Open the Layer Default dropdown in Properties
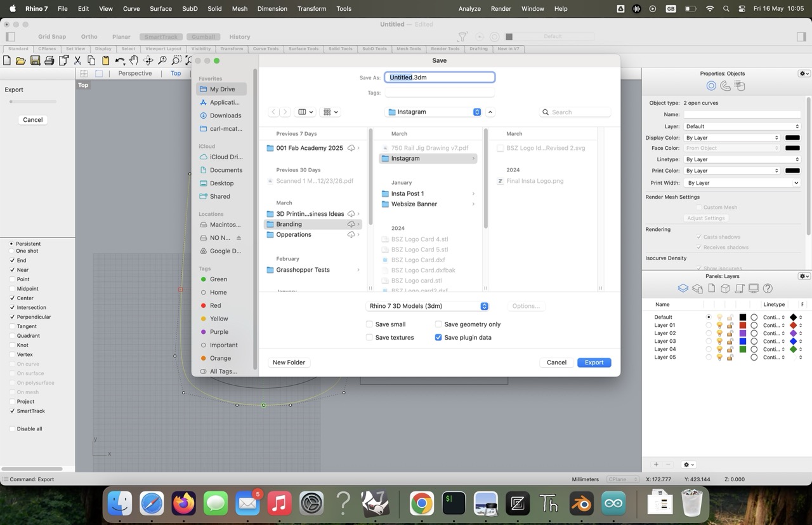The image size is (812, 525). [x=742, y=126]
